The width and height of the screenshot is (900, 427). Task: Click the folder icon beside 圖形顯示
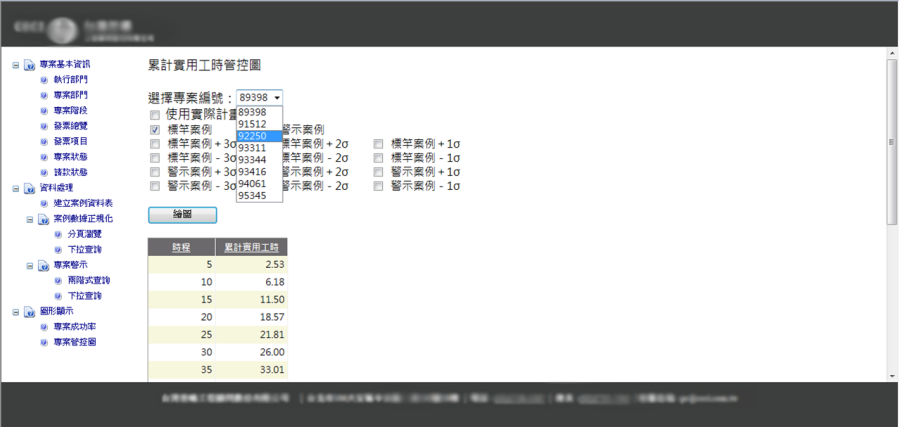(30, 311)
